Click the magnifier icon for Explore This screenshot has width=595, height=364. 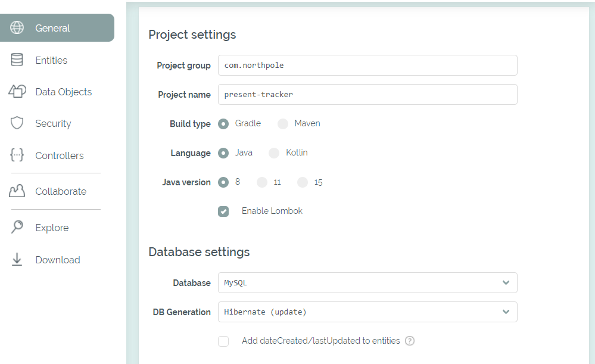(17, 228)
